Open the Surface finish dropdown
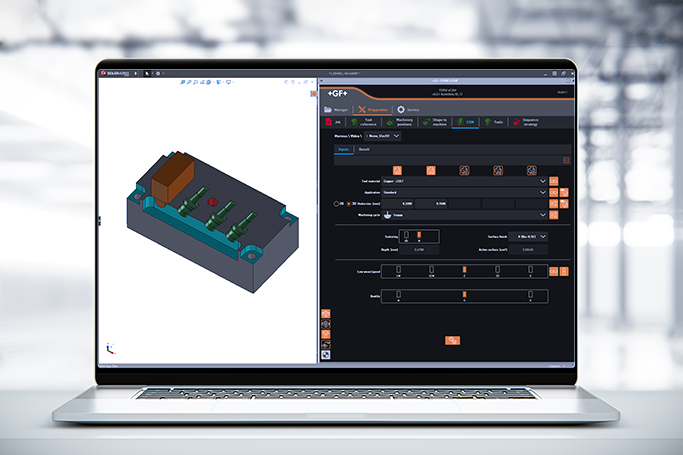Image resolution: width=683 pixels, height=455 pixels. pyautogui.click(x=541, y=236)
